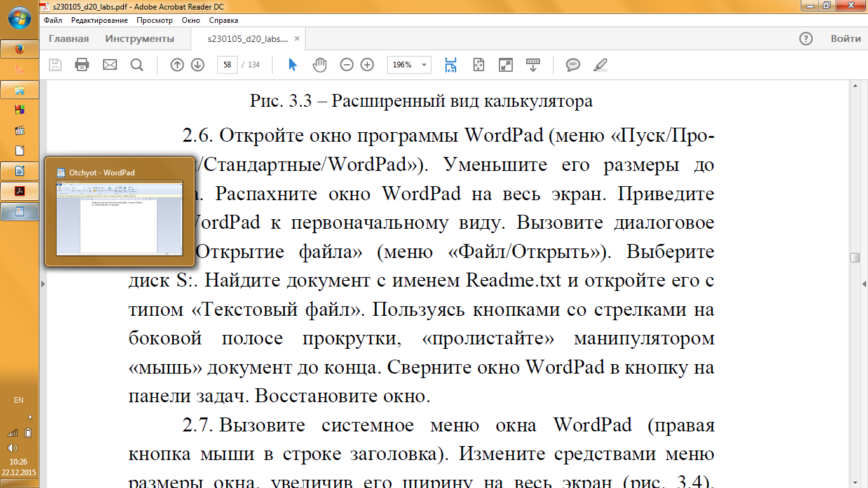Choose Fit width scrolling mode icon
The height and width of the screenshot is (488, 868).
451,64
